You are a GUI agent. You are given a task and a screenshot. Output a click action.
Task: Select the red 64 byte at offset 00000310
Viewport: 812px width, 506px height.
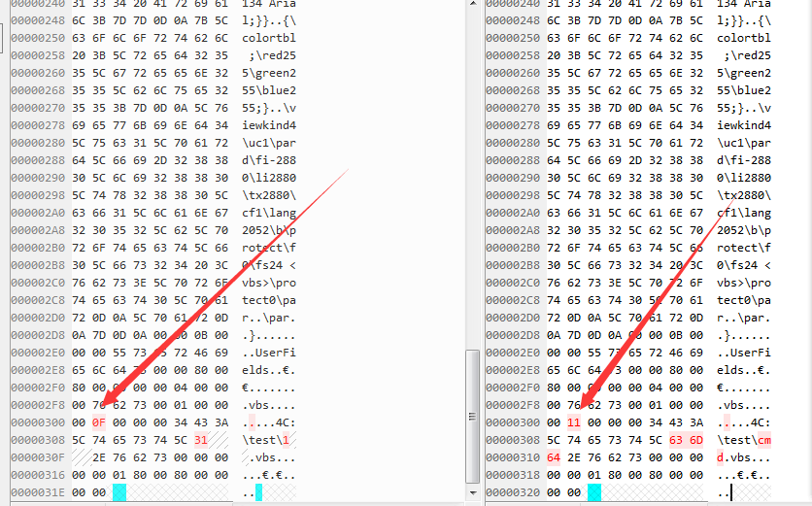(x=554, y=457)
